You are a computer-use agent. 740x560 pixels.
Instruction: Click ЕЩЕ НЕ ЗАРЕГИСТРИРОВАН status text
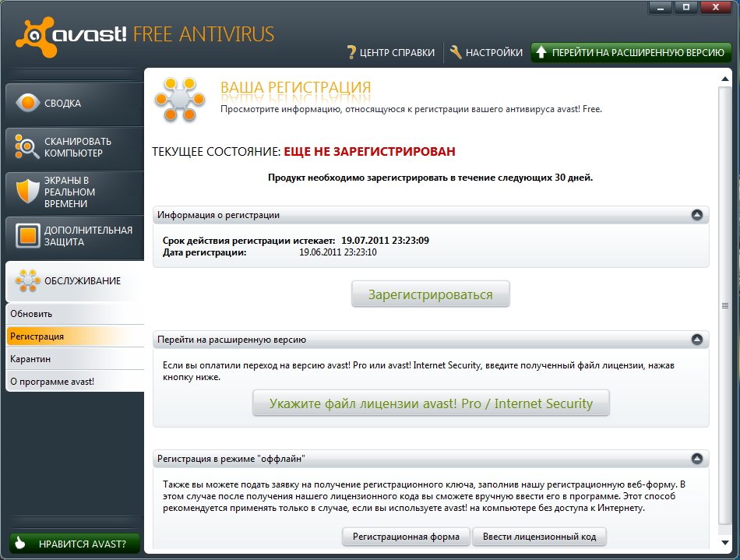(369, 151)
